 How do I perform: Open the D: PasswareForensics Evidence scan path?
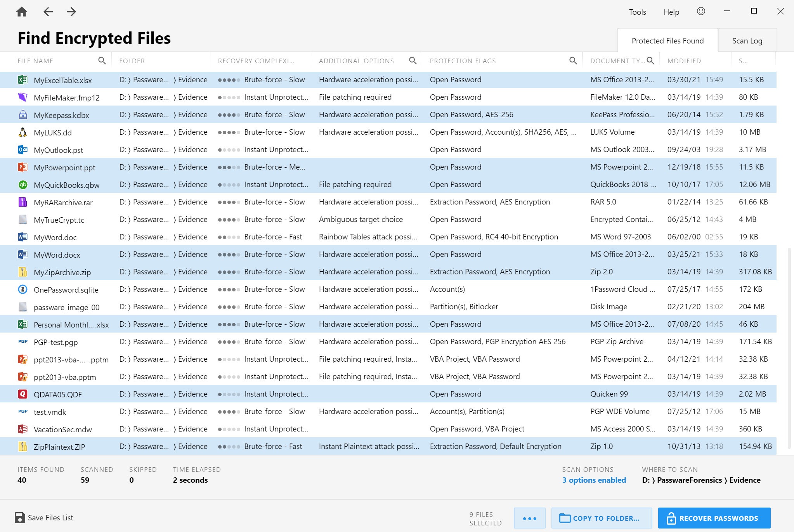(701, 480)
